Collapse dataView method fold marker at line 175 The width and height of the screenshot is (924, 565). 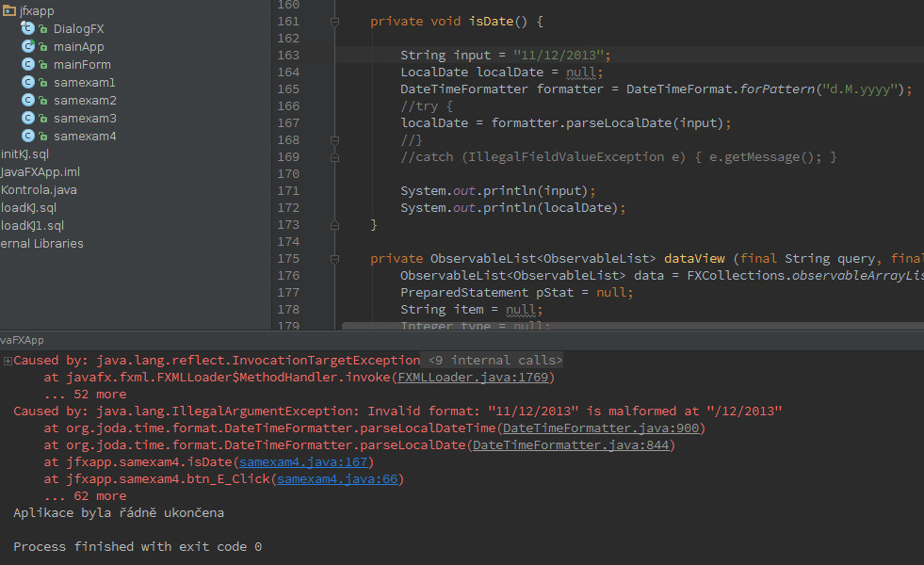334,259
